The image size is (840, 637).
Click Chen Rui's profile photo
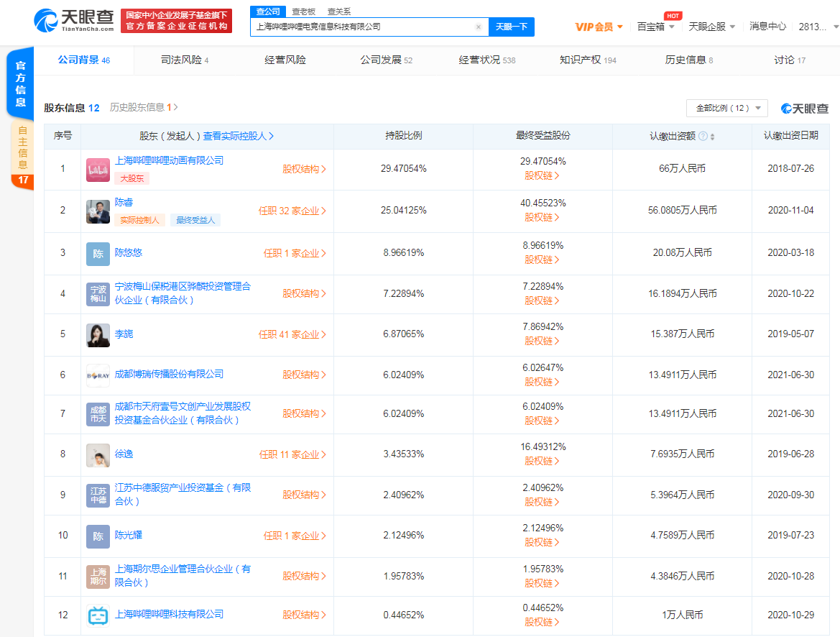click(x=98, y=211)
